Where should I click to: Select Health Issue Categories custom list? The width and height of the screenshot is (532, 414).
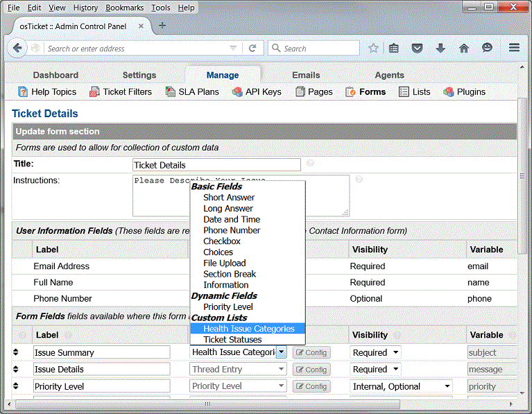point(248,329)
